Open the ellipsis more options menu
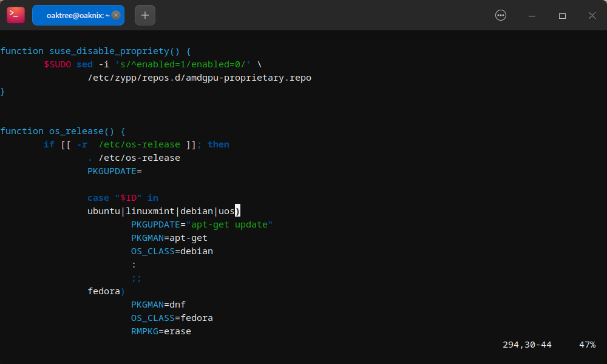Screen dimensions: 607x364 [501, 16]
